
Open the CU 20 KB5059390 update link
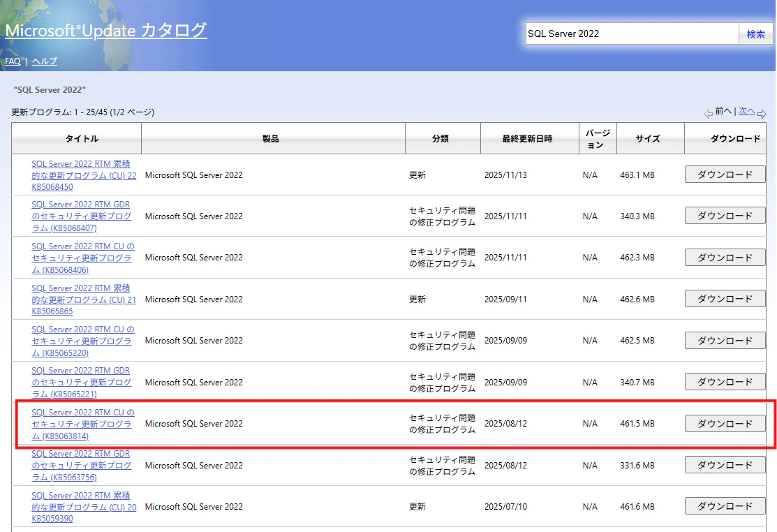[x=84, y=507]
